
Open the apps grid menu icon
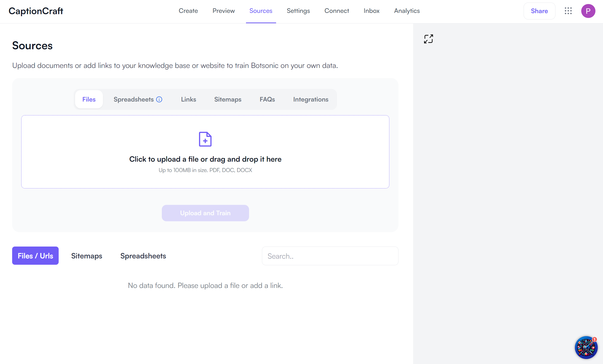click(x=568, y=11)
